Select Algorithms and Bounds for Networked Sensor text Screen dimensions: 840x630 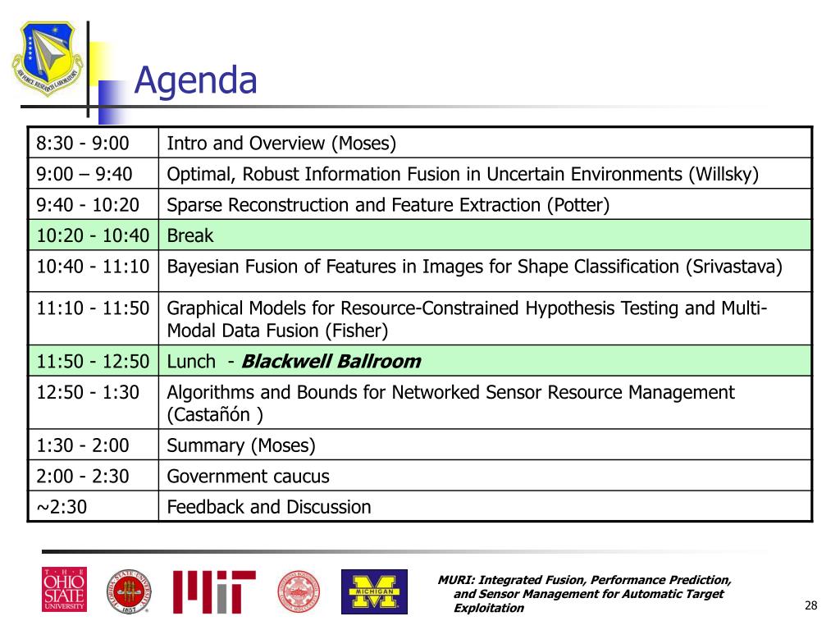pos(450,404)
